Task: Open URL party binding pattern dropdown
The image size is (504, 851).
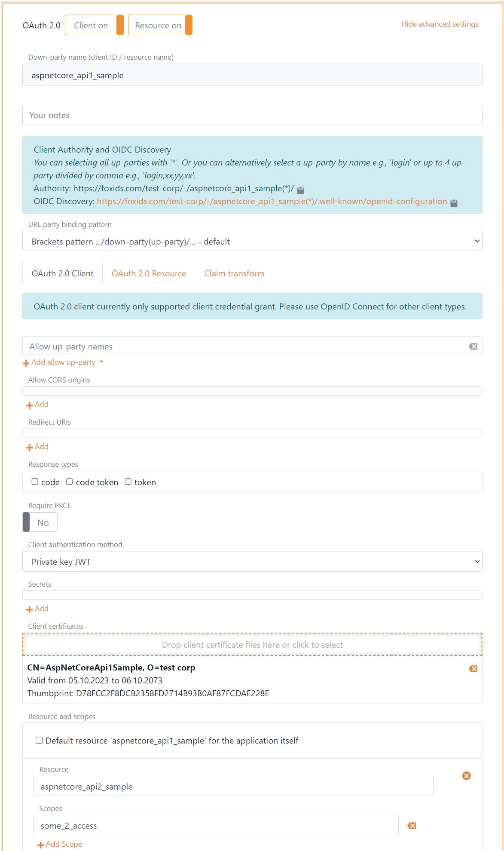Action: pos(252,242)
